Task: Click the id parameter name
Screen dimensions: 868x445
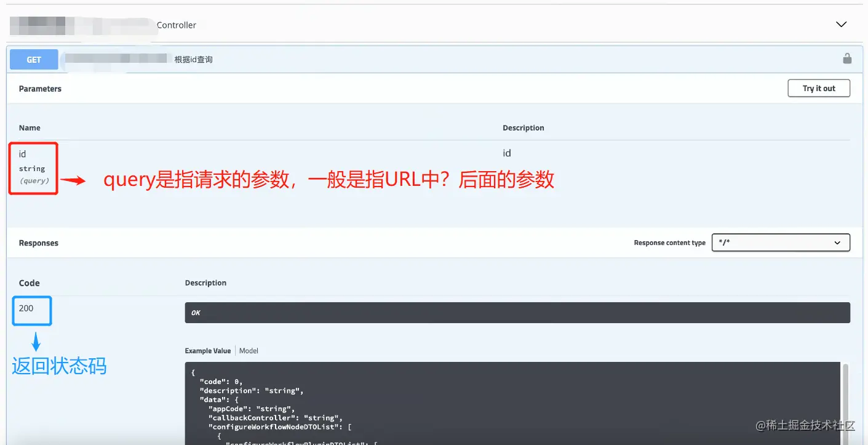Action: point(23,154)
